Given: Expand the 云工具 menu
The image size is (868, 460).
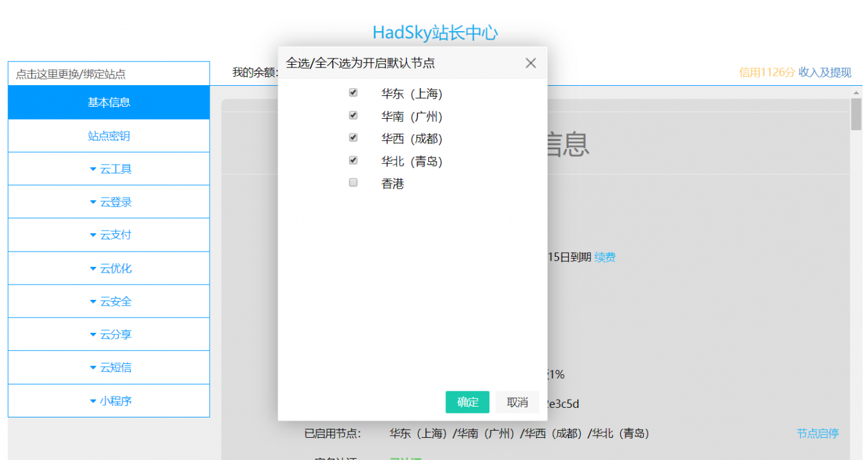Looking at the screenshot, I should [109, 169].
